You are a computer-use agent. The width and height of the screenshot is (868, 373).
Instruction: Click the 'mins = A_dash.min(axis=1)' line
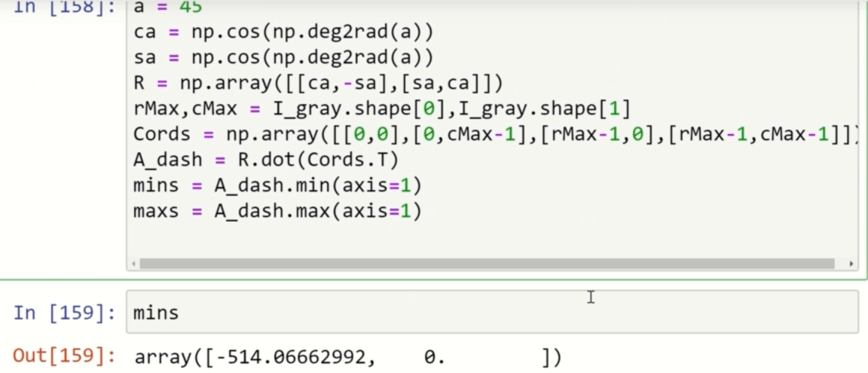tap(277, 185)
